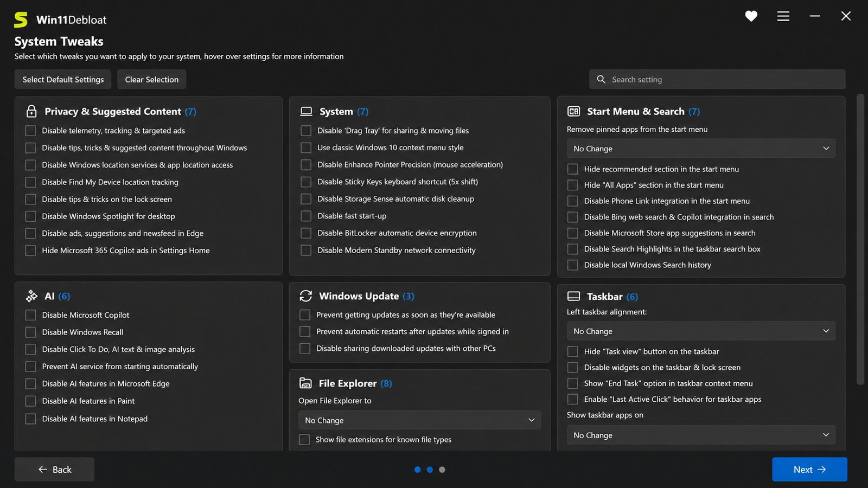Check Disable fast start-up option

tap(306, 216)
